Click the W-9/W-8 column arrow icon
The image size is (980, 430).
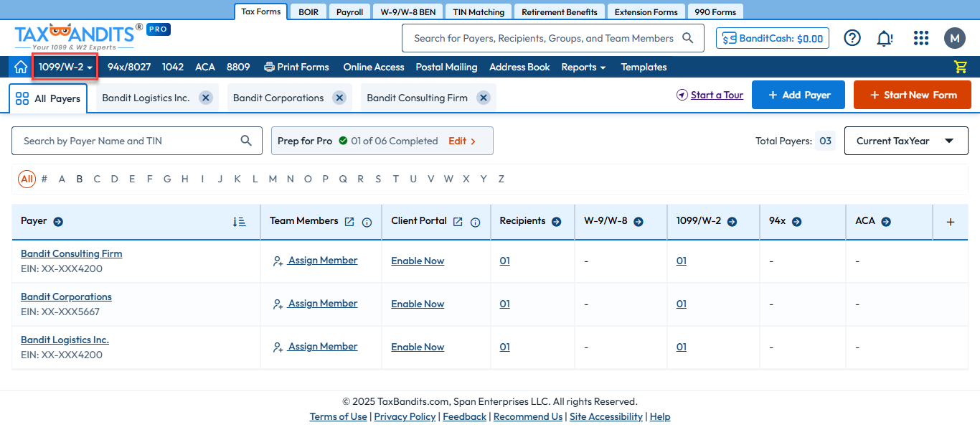point(639,222)
